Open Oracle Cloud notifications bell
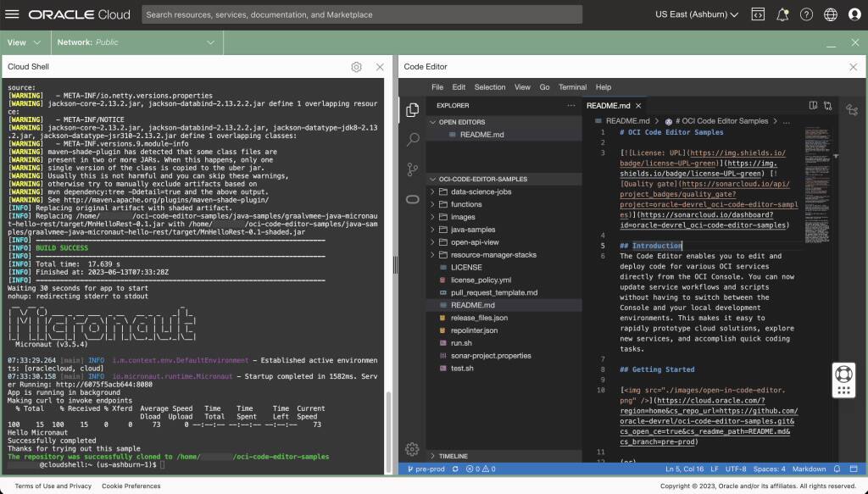Viewport: 868px width, 494px height. [782, 14]
